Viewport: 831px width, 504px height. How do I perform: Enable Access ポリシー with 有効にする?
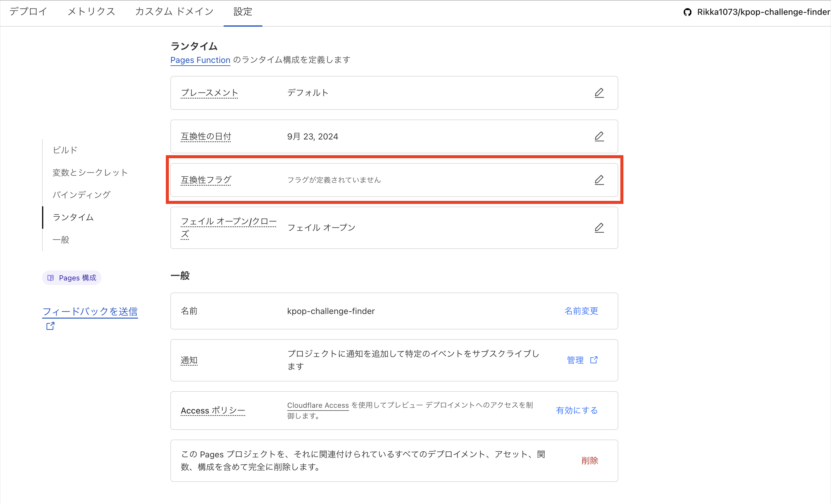(x=576, y=410)
